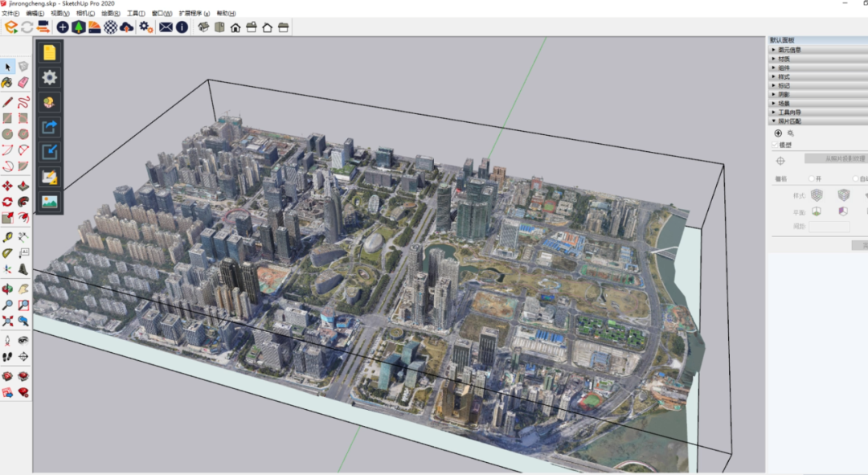Image resolution: width=868 pixels, height=475 pixels.
Task: Click the cloud upload icon in top toolbar
Action: click(x=126, y=27)
